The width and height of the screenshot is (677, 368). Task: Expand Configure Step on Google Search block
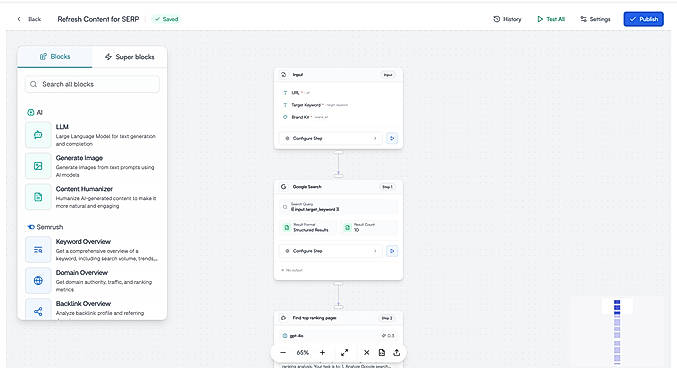(x=330, y=251)
